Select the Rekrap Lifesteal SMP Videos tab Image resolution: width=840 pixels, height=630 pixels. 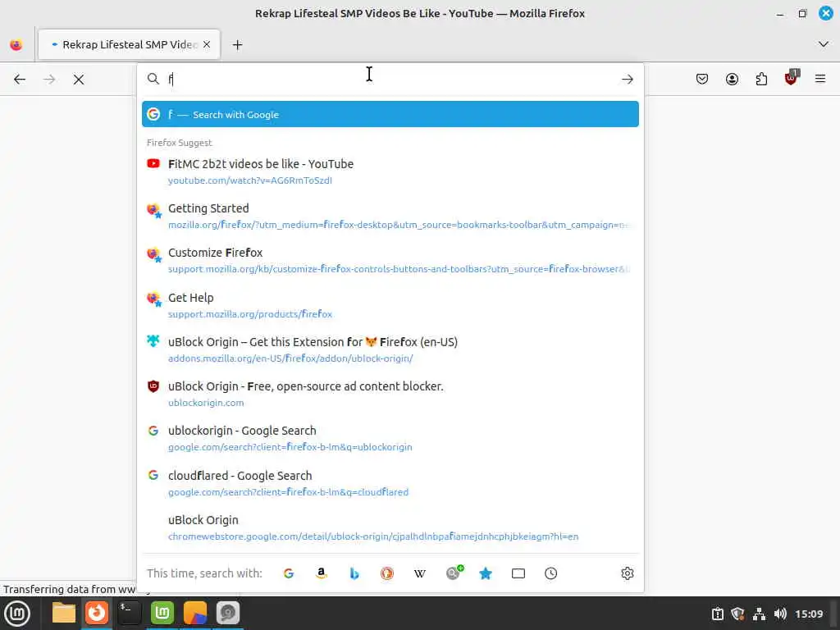129,45
